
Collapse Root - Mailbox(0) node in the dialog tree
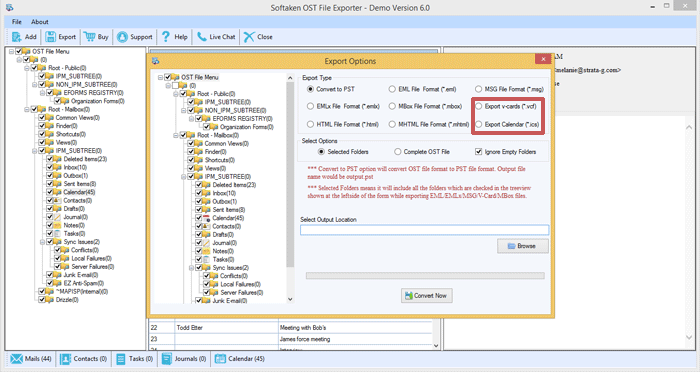(x=176, y=135)
